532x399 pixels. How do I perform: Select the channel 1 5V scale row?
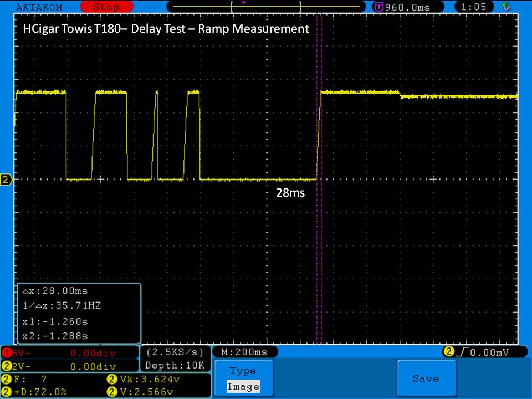coord(69,352)
